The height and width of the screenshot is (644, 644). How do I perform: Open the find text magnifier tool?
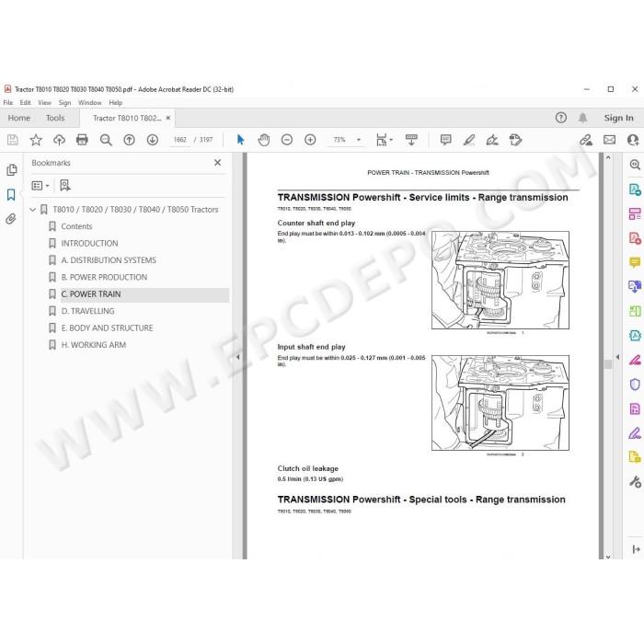coord(106,140)
